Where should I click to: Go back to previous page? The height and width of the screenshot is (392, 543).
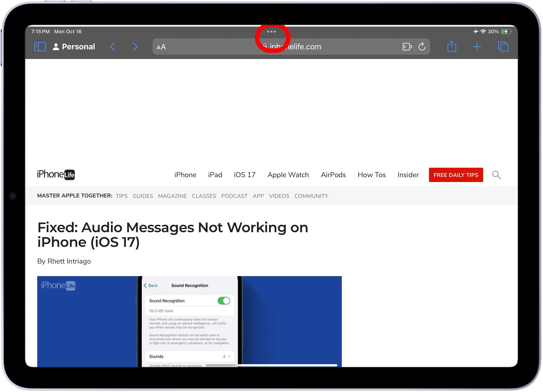coord(113,47)
